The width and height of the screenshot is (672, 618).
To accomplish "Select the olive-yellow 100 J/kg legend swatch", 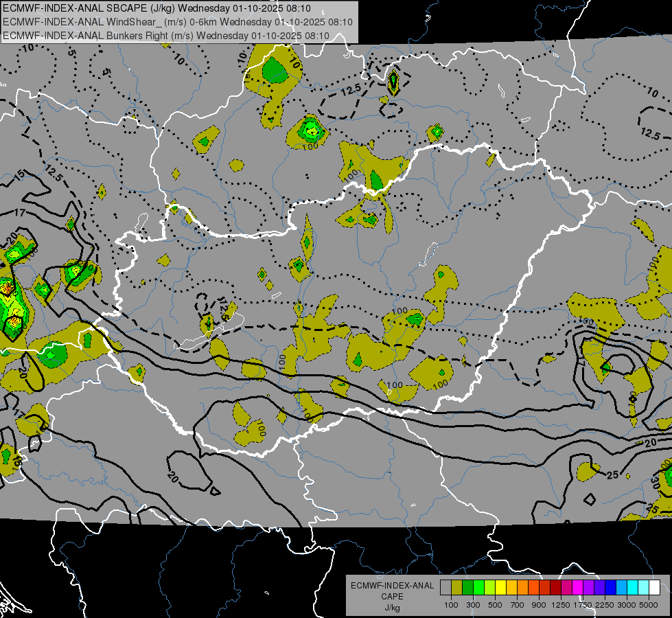I will (x=457, y=588).
